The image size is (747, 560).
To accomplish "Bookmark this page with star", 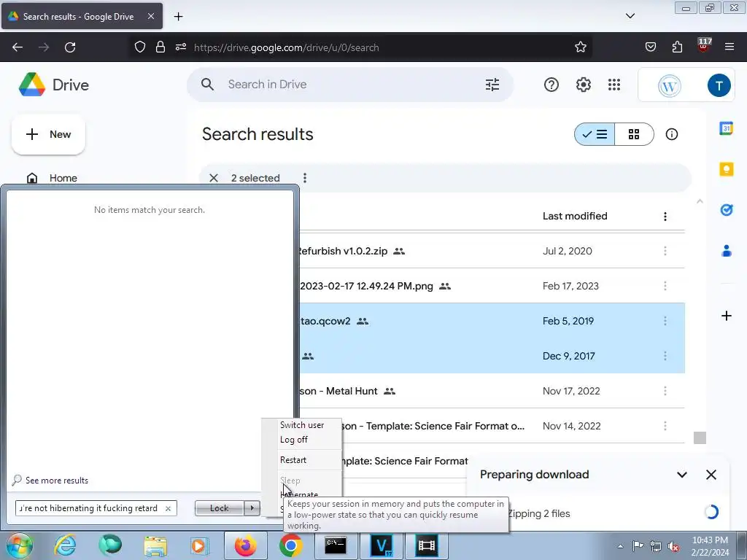I will tap(580, 47).
